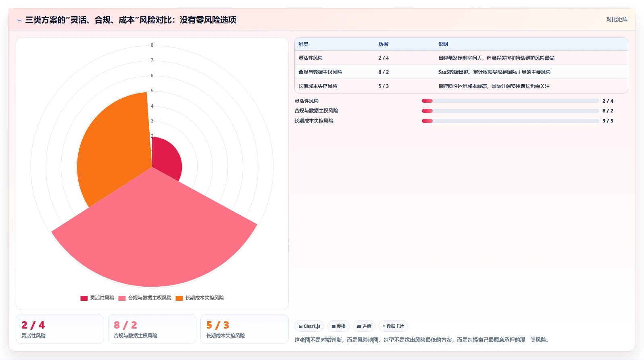644x360 pixels.
Task: Click the description starting with SaaS数据出境
Action: click(494, 72)
